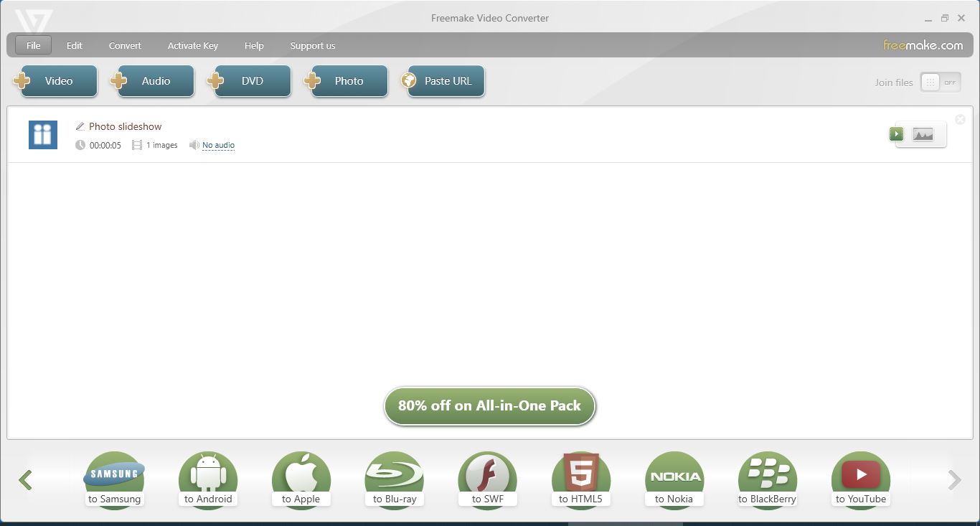Click the 00:00:05 duration text
980x526 pixels.
pos(105,145)
